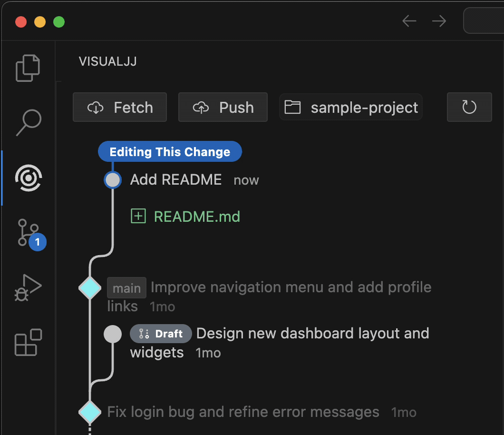Screen dimensions: 504x435
Task: Click the Draft badge on dashboard change
Action: 161,334
